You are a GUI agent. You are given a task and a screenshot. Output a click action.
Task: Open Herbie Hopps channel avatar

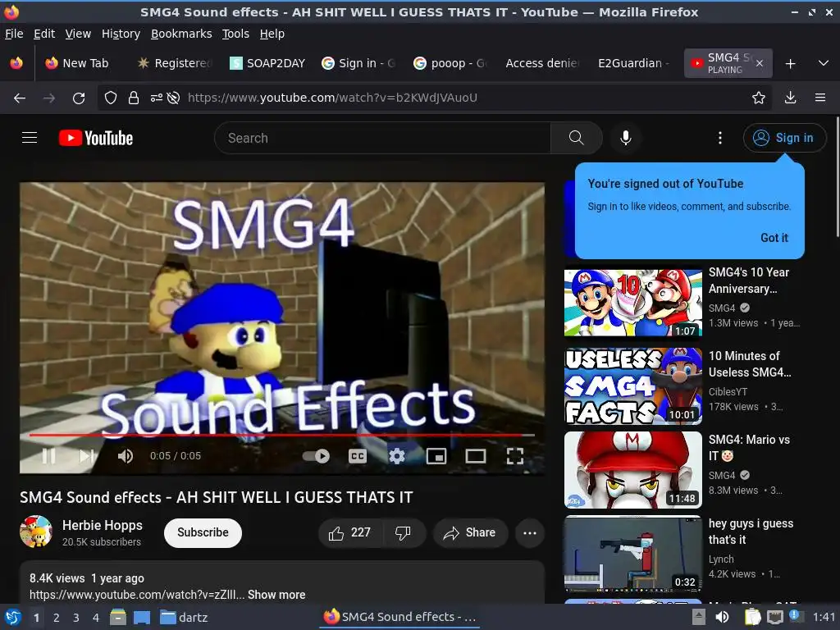click(x=36, y=532)
